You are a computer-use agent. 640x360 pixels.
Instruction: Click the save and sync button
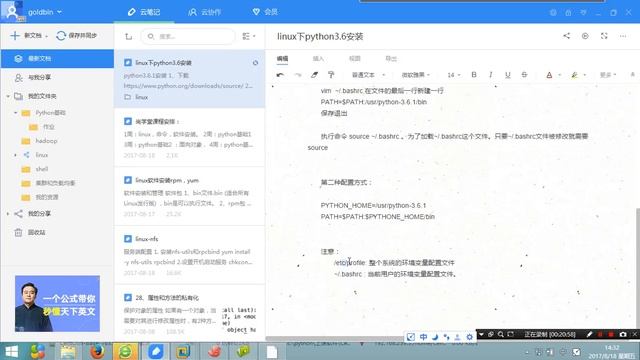77,36
